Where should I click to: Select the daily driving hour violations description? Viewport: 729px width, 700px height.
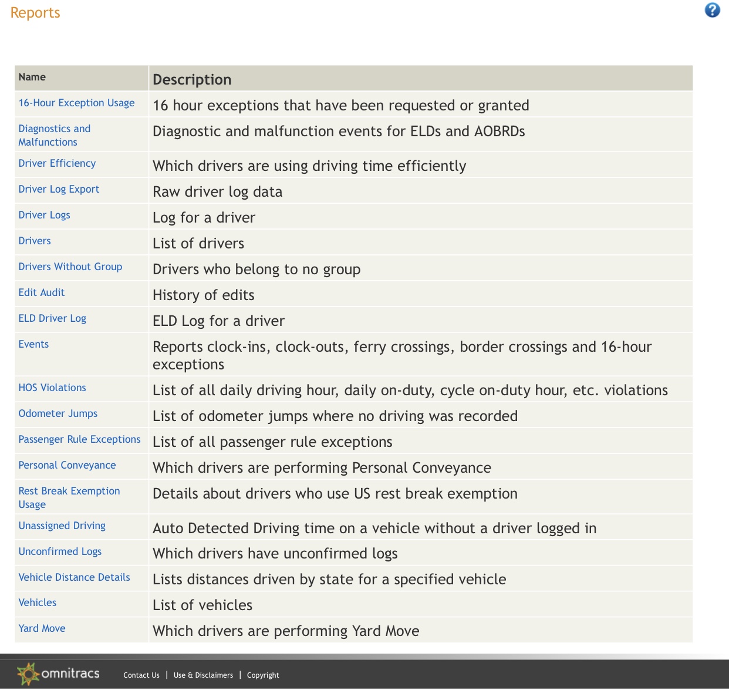click(x=410, y=391)
